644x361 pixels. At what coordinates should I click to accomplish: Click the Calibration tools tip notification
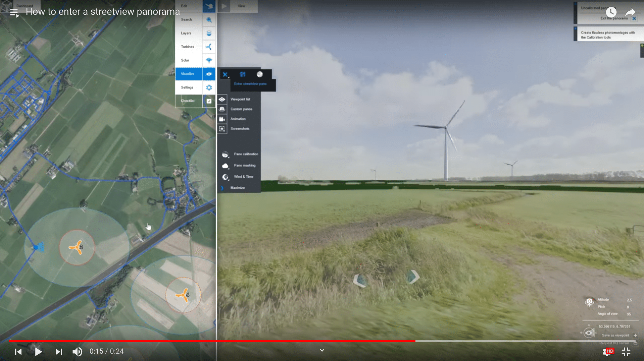pos(608,35)
